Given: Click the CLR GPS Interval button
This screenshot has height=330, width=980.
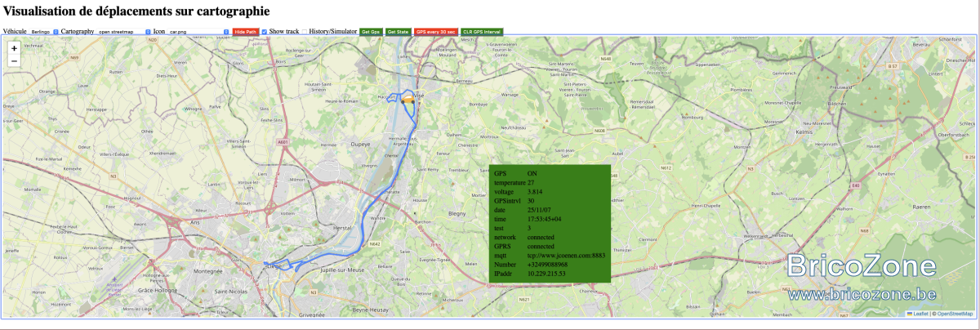Looking at the screenshot, I should [482, 31].
